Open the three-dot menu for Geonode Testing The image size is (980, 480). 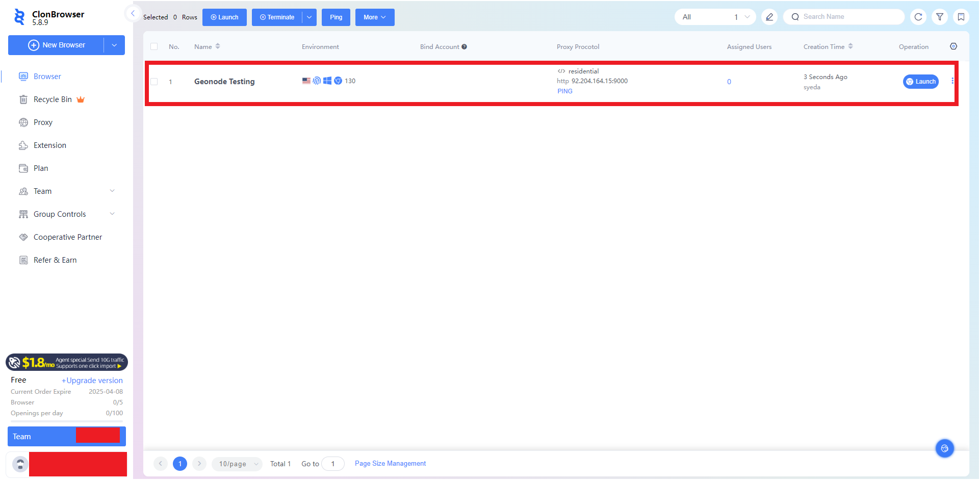click(952, 81)
